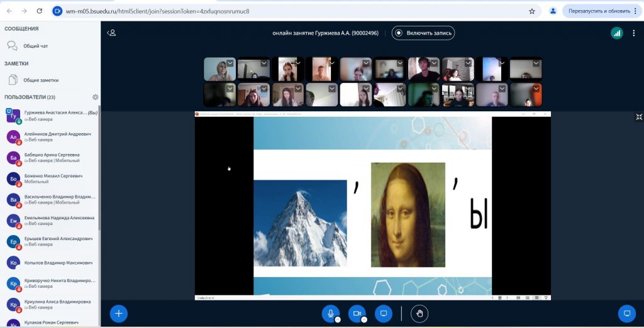Click the bottom-right presentation screen button
The width and height of the screenshot is (644, 328).
(x=627, y=314)
